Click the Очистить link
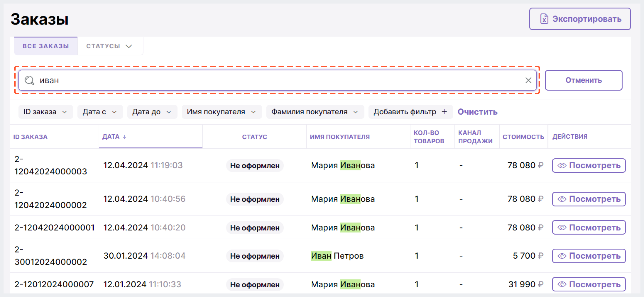 click(477, 112)
